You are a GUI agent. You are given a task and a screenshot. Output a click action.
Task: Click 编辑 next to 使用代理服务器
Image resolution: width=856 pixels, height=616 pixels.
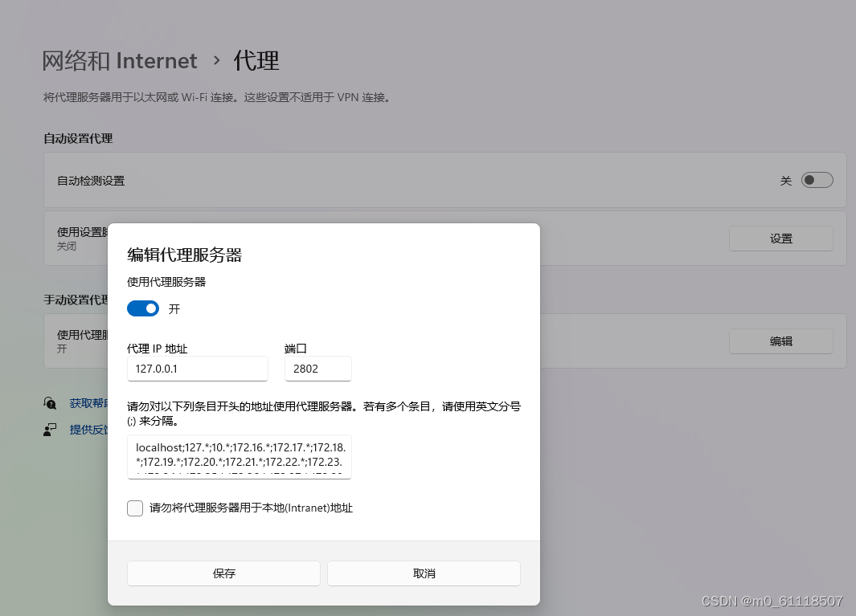coord(780,341)
